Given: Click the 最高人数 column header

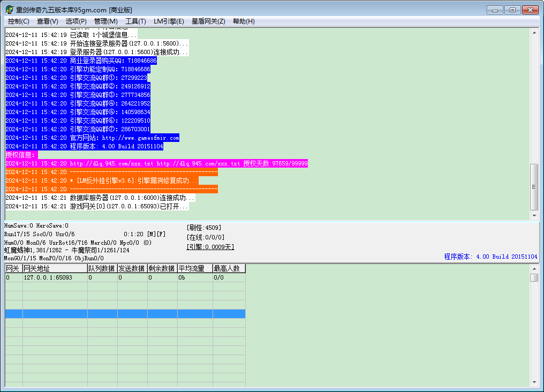Looking at the screenshot, I should (229, 268).
